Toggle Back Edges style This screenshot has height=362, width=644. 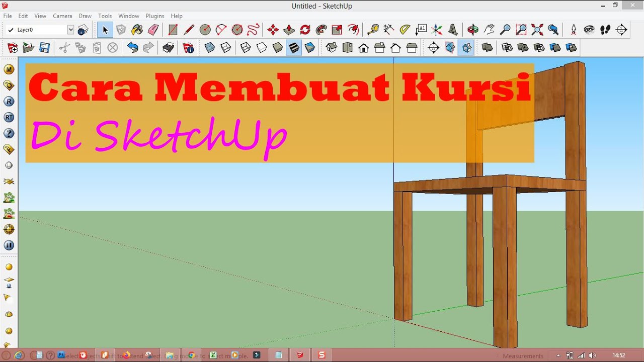(x=226, y=48)
